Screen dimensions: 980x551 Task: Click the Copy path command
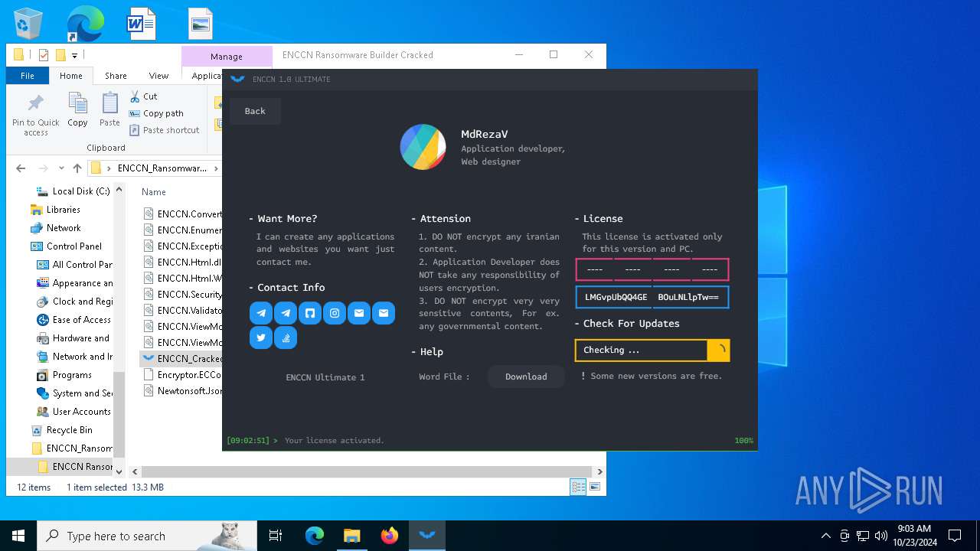156,113
